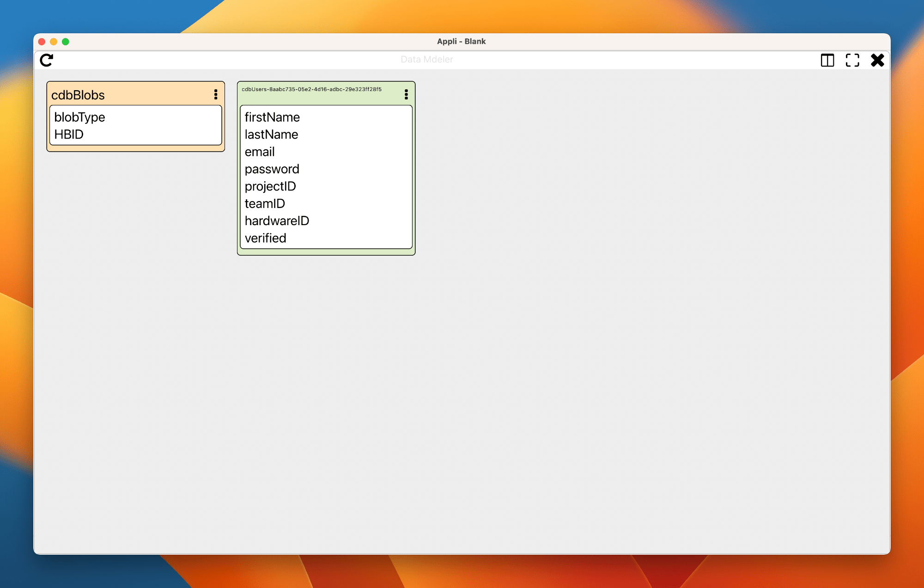Close the Data Modeler with X icon
Viewport: 924px width, 588px height.
tap(877, 60)
